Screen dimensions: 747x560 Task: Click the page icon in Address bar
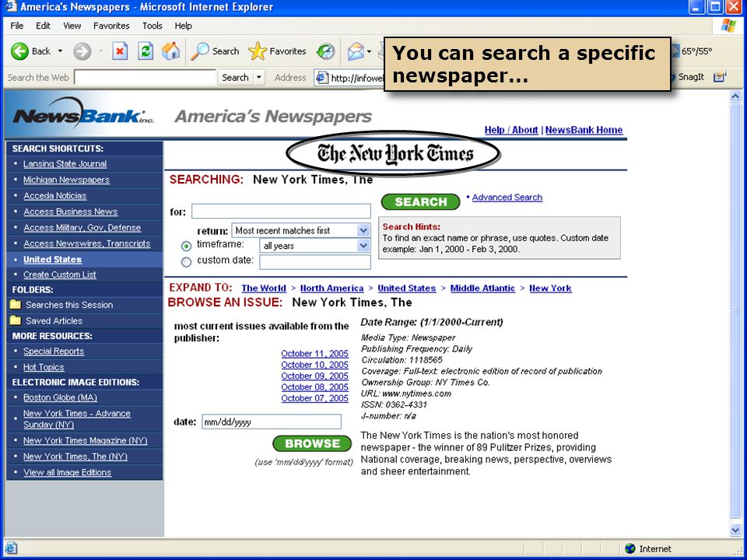tap(322, 78)
